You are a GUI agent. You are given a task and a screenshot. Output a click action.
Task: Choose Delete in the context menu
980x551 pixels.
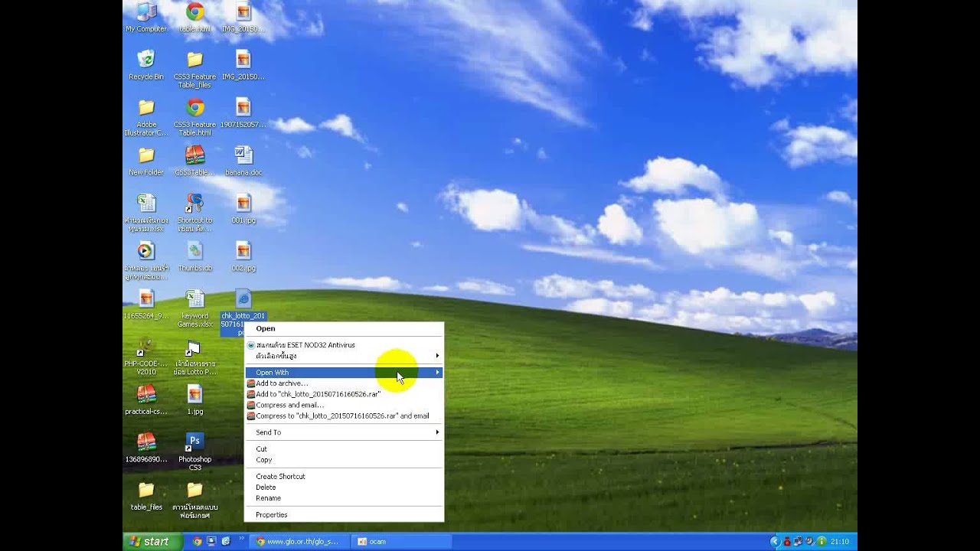click(x=344, y=487)
